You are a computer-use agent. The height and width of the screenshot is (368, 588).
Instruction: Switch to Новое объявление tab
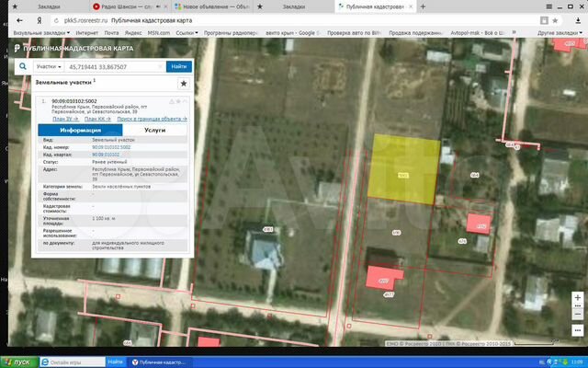coord(213,6)
